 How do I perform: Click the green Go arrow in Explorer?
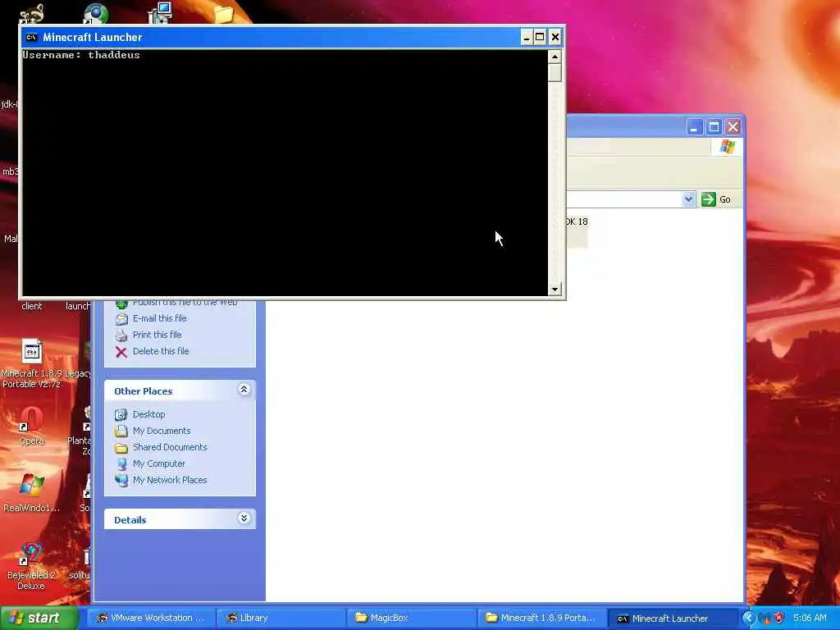[708, 199]
